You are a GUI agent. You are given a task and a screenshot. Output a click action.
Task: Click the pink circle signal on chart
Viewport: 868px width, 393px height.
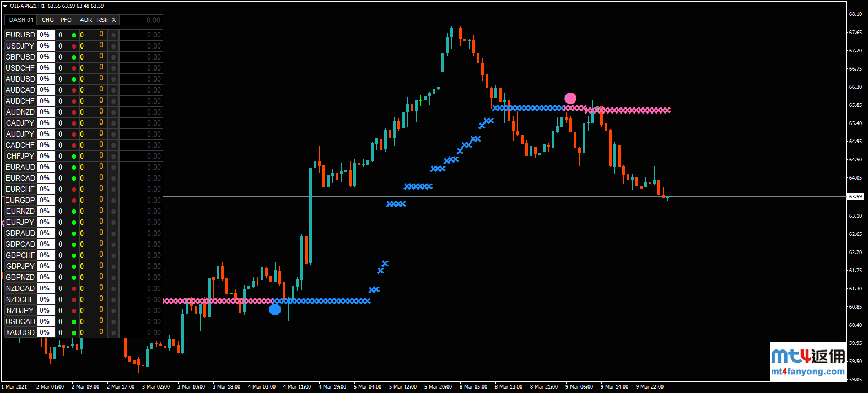(x=570, y=98)
